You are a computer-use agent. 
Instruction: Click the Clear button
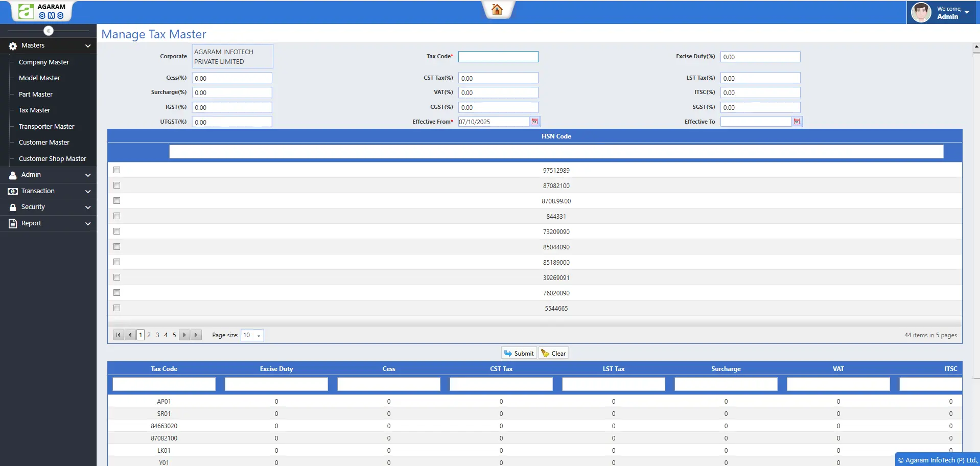(x=553, y=353)
